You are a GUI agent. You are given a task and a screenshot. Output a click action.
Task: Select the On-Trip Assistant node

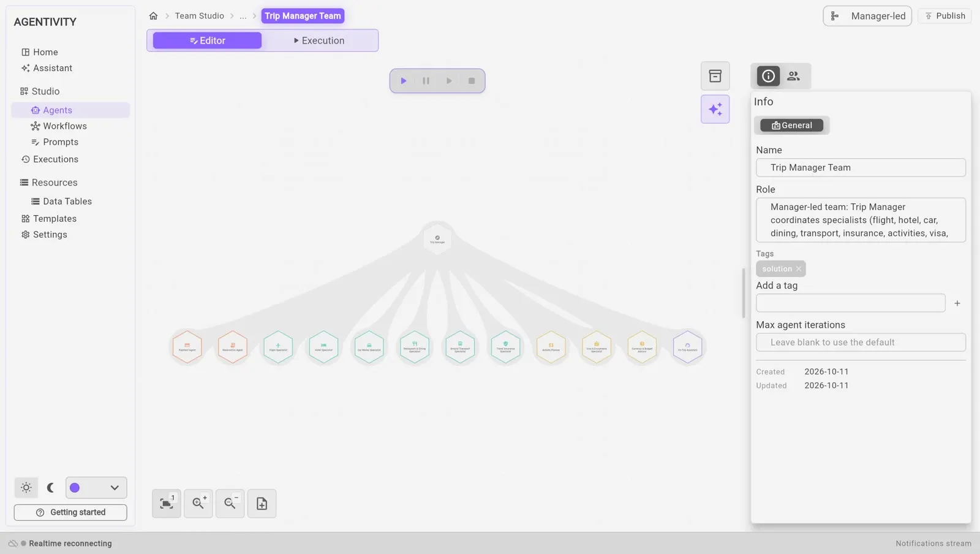(x=687, y=347)
